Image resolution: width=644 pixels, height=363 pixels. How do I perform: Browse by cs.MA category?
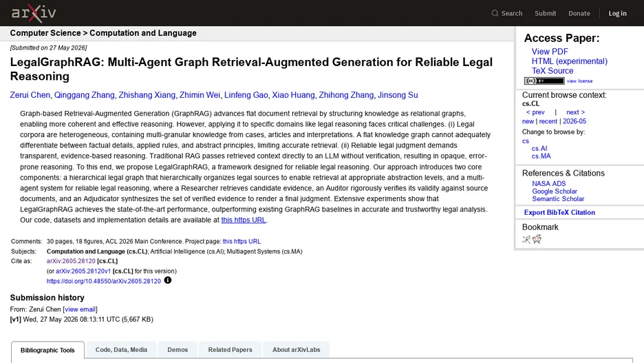(541, 156)
